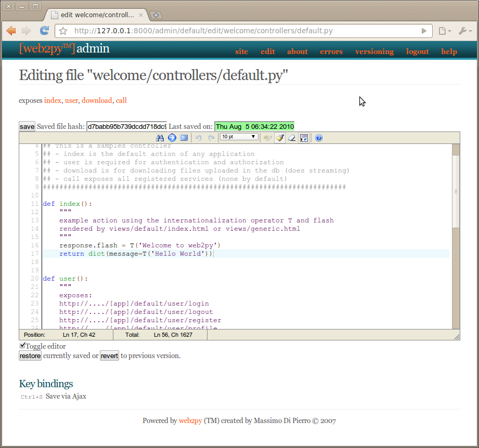479x448 pixels.
Task: Open a new tab with plus button
Action: 156,15
